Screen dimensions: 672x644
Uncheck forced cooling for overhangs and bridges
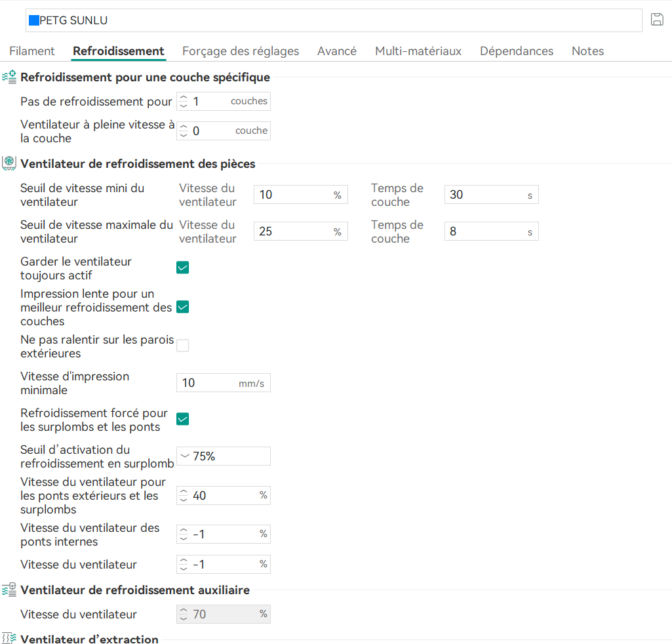tap(183, 419)
